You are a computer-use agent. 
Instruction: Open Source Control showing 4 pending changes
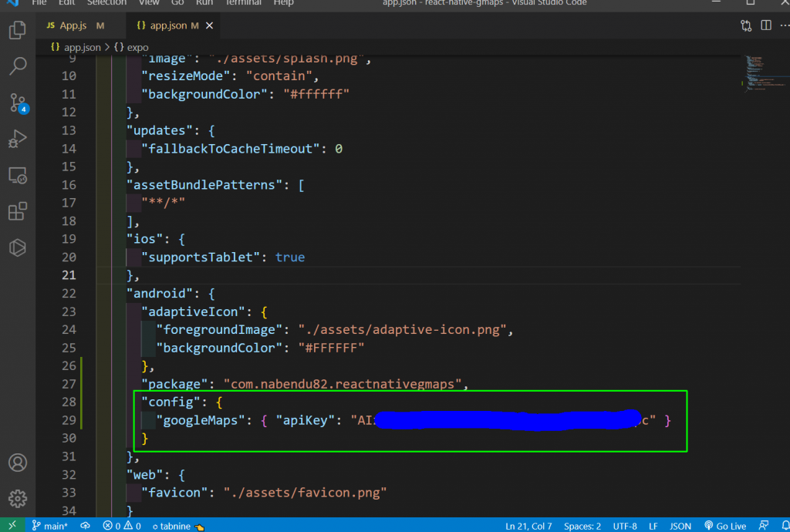(17, 102)
